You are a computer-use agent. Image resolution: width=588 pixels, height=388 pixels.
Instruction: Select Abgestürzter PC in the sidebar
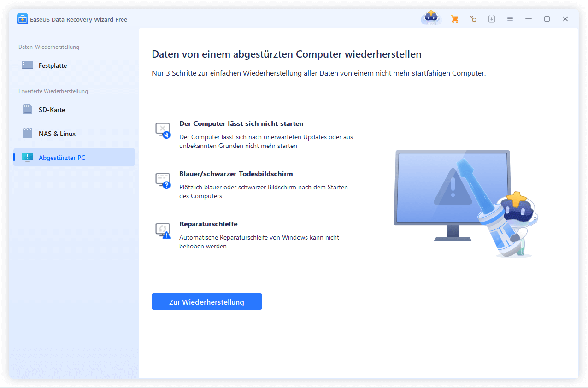[74, 158]
